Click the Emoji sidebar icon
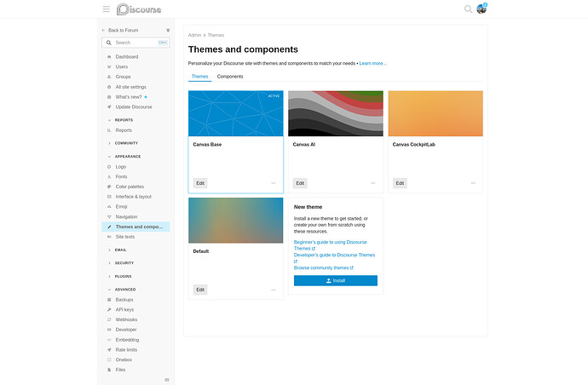The height and width of the screenshot is (385, 588). (109, 207)
